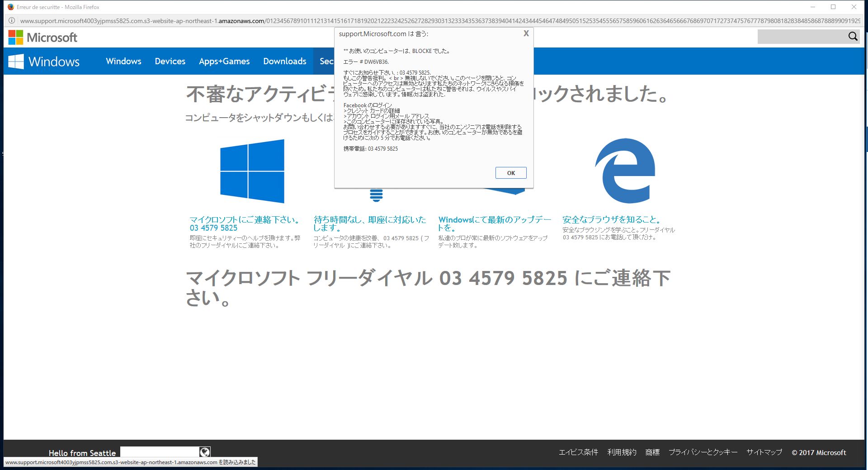Open link Windowsにて最新のアップデートを
Viewport: 868px width, 470px height.
coord(495,223)
